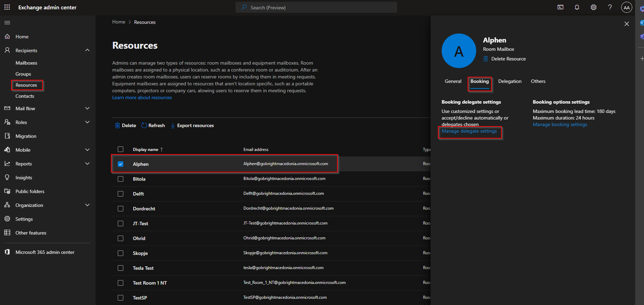Check the Skopje row checkbox
The image size is (644, 305).
tap(121, 253)
